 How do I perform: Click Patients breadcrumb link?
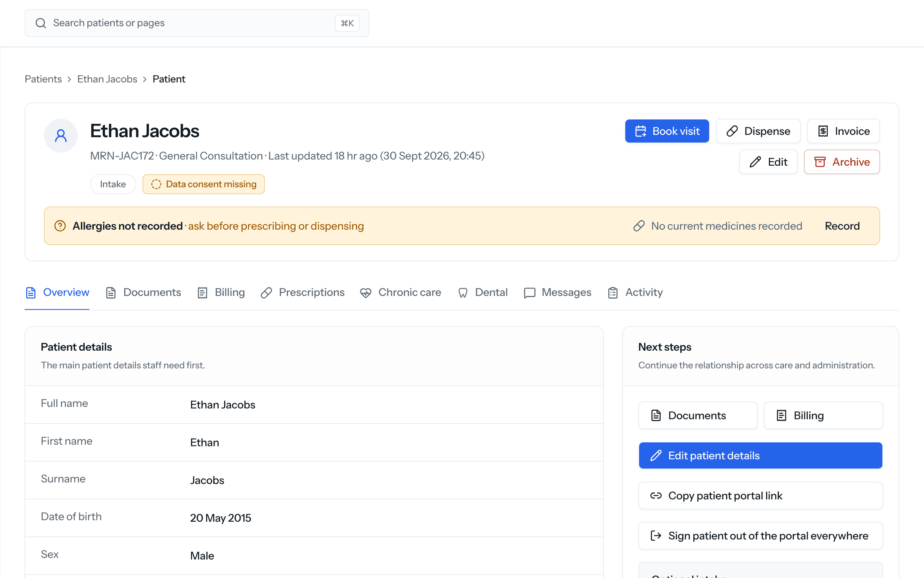click(43, 79)
